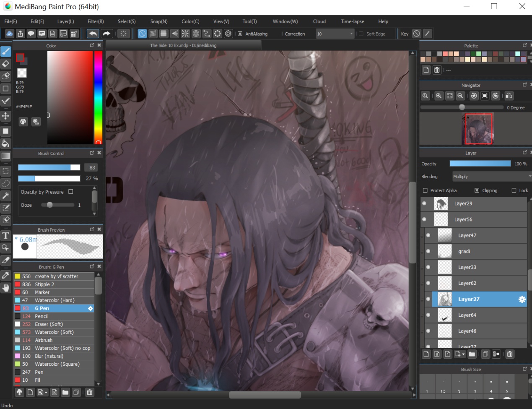Toggle the AntiAliasing checkbox
This screenshot has width=532, height=409.
[240, 34]
